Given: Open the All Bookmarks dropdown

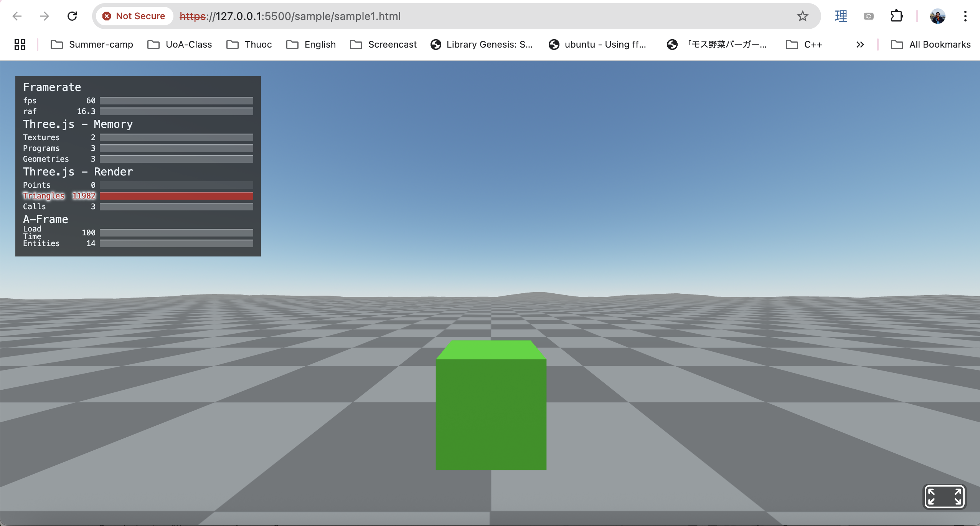Looking at the screenshot, I should (931, 44).
